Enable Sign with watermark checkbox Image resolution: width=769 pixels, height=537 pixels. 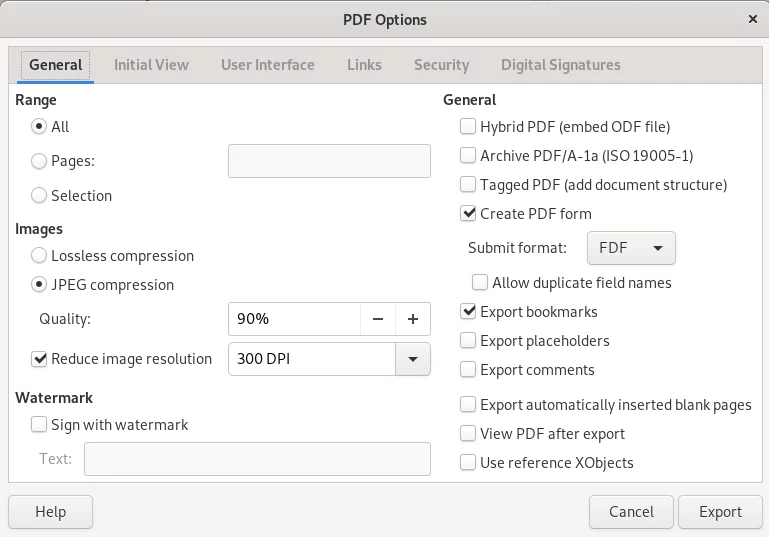click(39, 424)
